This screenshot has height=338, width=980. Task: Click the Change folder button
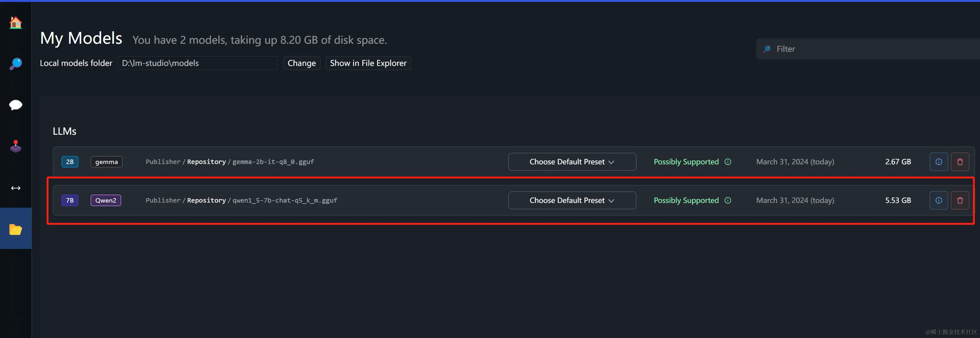[x=302, y=63]
